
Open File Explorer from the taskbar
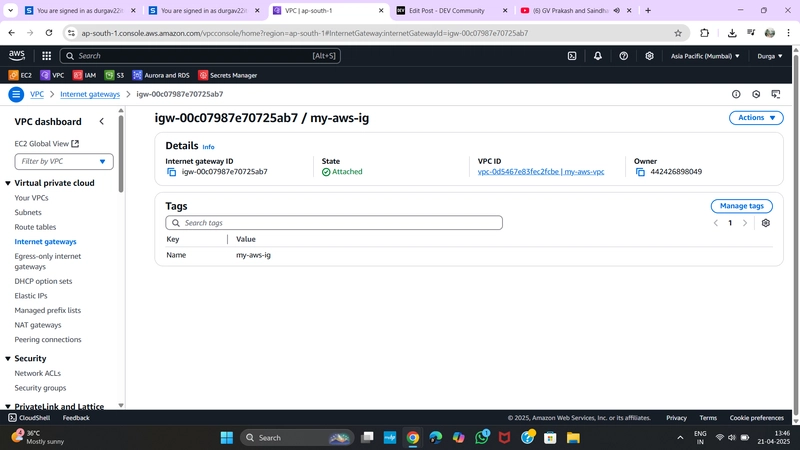573,437
